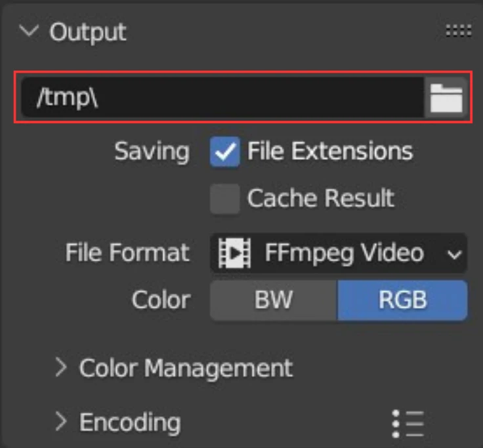
Task: Select BW color mode
Action: [x=274, y=300]
